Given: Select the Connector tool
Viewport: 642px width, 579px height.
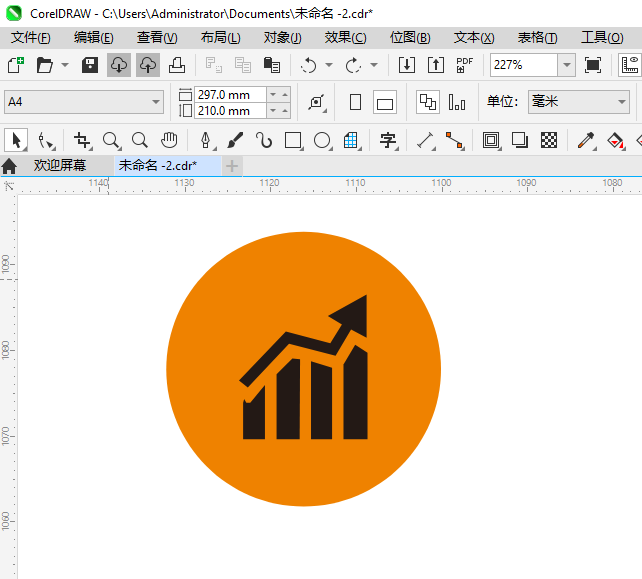Looking at the screenshot, I should click(x=454, y=140).
